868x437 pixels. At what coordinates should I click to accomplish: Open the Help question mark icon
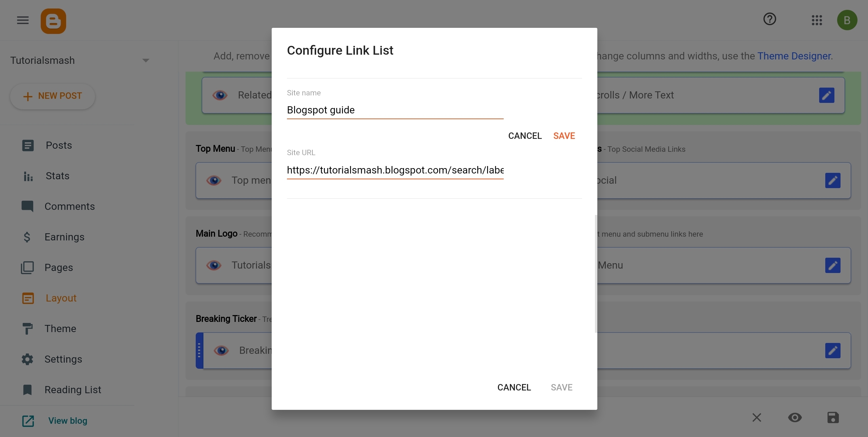(770, 19)
